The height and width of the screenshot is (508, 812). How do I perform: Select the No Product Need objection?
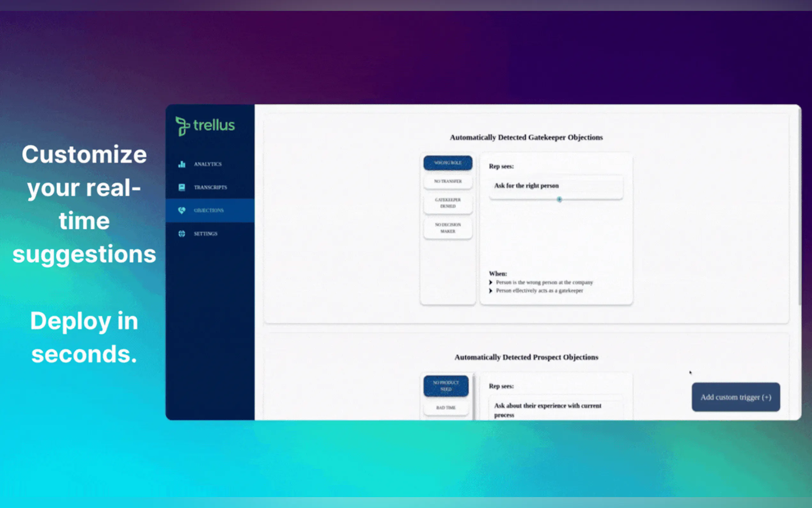[446, 386]
